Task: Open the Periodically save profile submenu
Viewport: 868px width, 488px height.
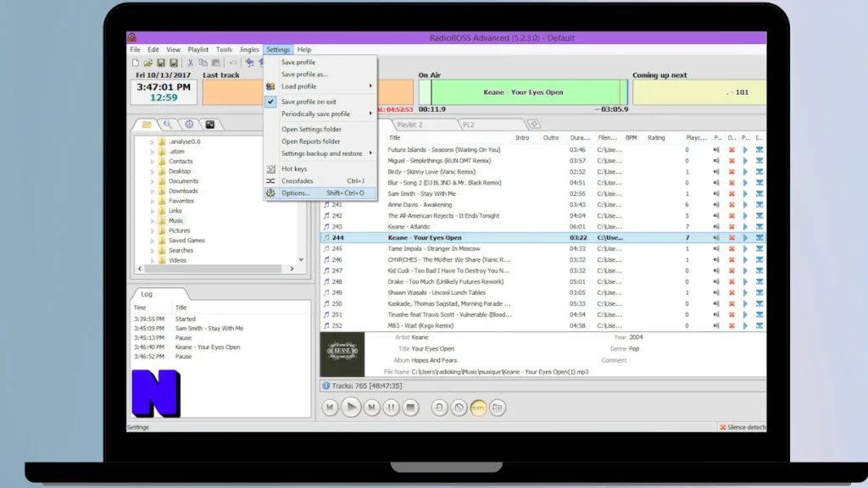Action: [320, 114]
